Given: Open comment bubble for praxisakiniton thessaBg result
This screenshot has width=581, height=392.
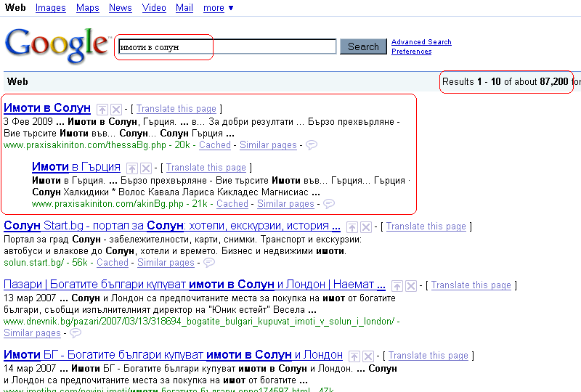Looking at the screenshot, I should pos(312,145).
